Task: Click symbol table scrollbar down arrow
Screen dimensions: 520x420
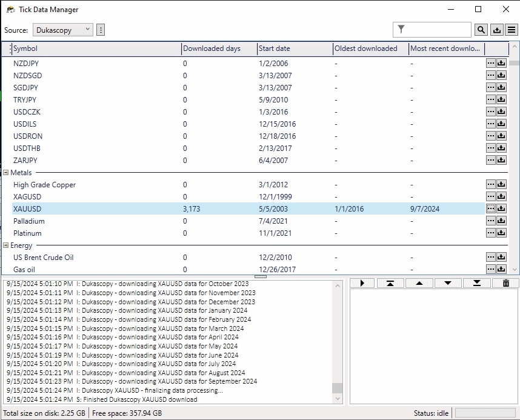Action: click(515, 270)
